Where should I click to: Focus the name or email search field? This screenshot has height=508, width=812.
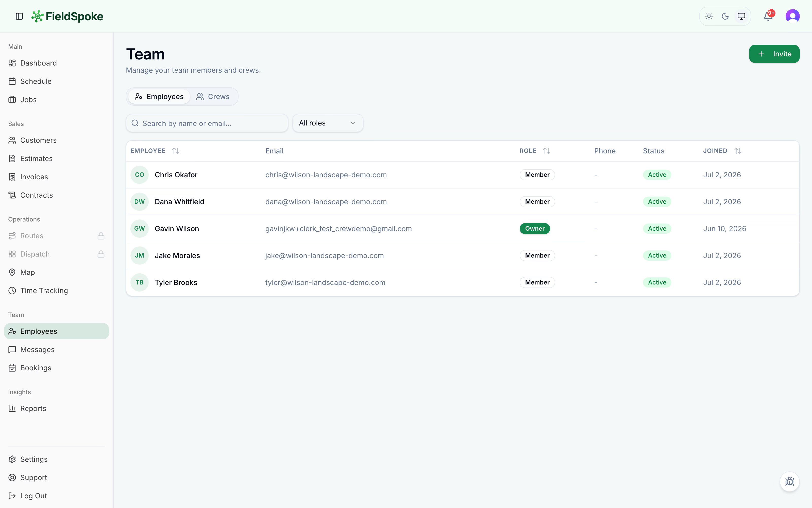pos(207,123)
